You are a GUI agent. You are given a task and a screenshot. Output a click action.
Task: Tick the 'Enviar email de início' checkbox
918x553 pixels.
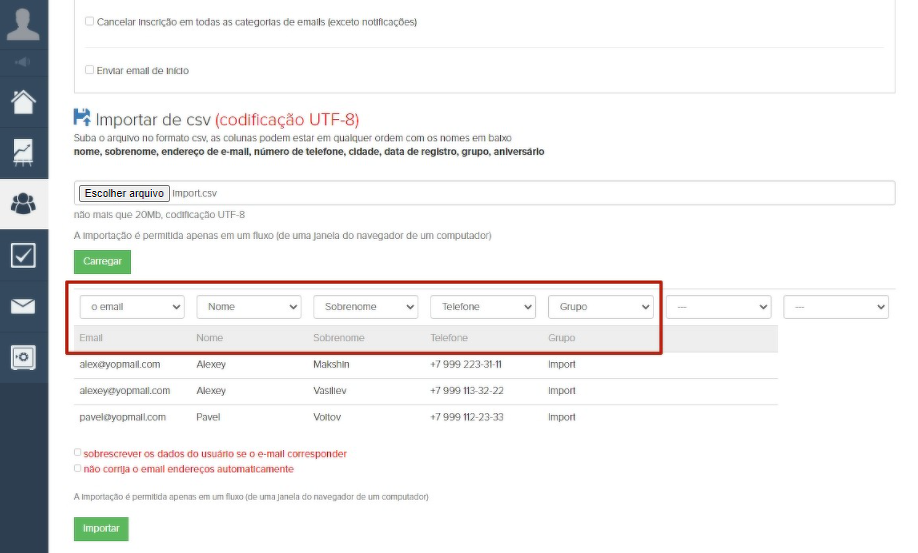[x=90, y=70]
